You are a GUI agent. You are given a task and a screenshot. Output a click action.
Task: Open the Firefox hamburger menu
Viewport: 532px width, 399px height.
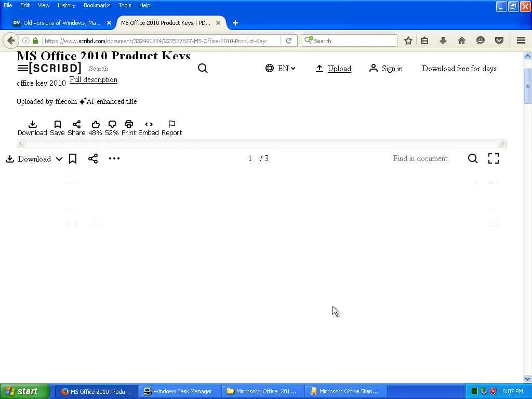click(521, 41)
